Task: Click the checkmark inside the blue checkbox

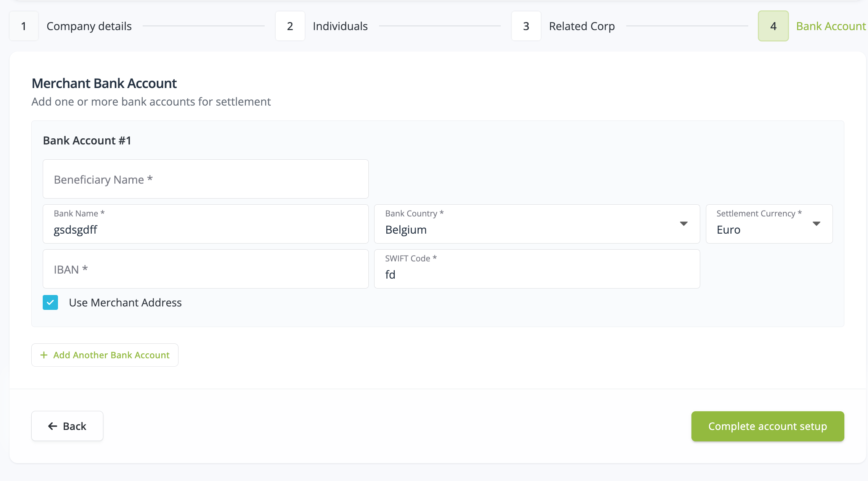Action: [50, 302]
